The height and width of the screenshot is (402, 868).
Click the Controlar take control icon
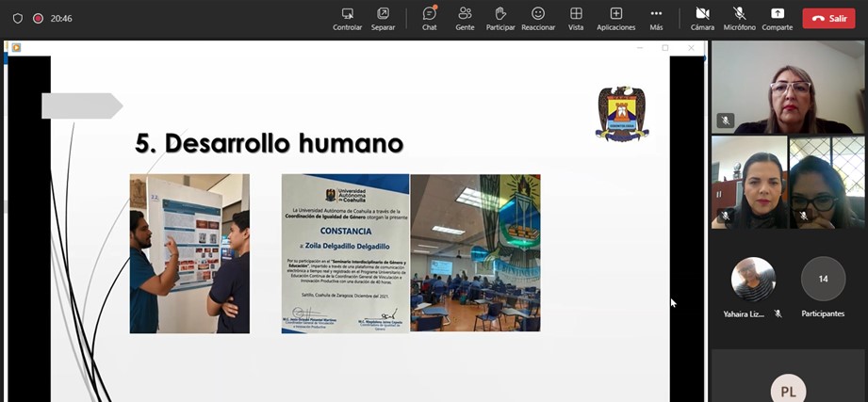[x=347, y=17]
